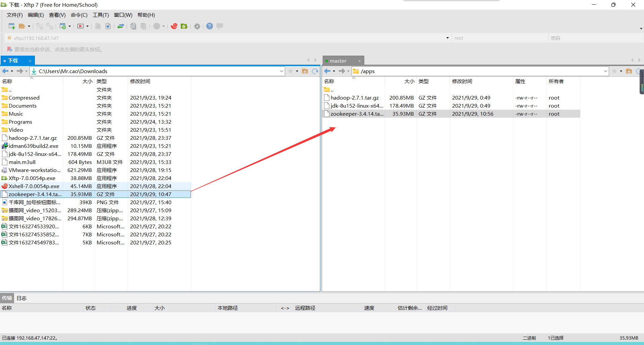This screenshot has height=345, width=644.
Task: Sort local files by 类型 column header
Action: coord(111,81)
